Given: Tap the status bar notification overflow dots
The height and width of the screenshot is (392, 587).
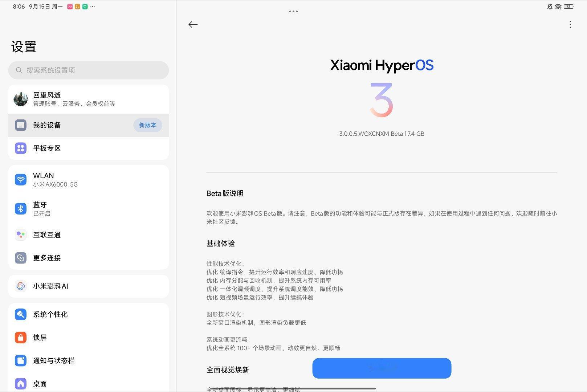Looking at the screenshot, I should pyautogui.click(x=93, y=7).
